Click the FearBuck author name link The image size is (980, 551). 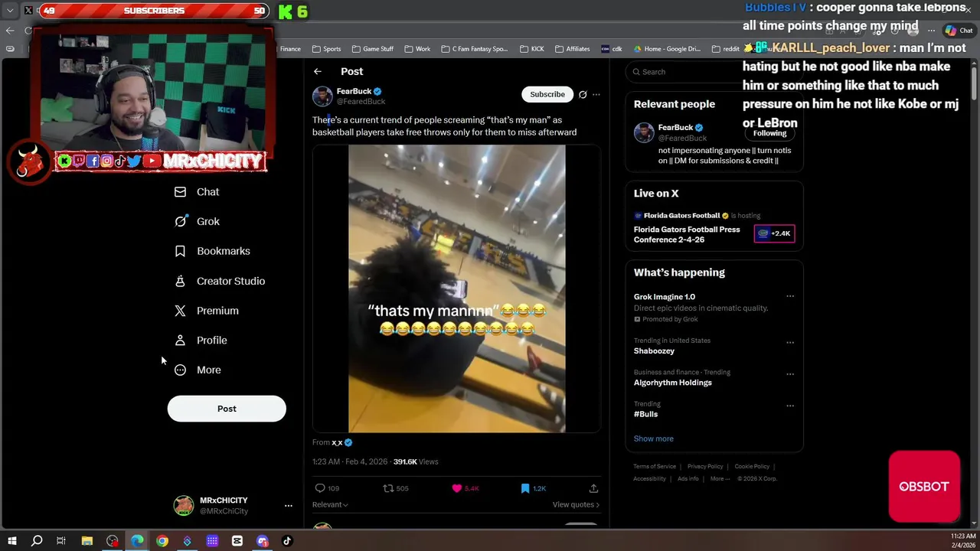pos(354,91)
